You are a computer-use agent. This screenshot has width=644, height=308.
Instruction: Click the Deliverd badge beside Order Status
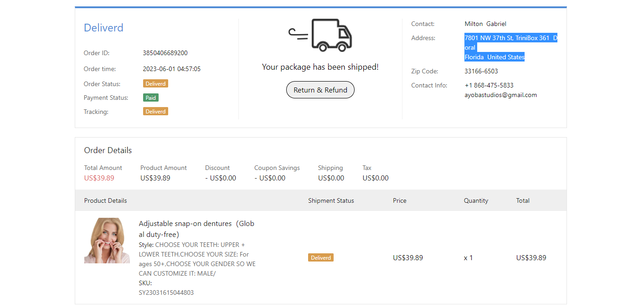tap(155, 84)
